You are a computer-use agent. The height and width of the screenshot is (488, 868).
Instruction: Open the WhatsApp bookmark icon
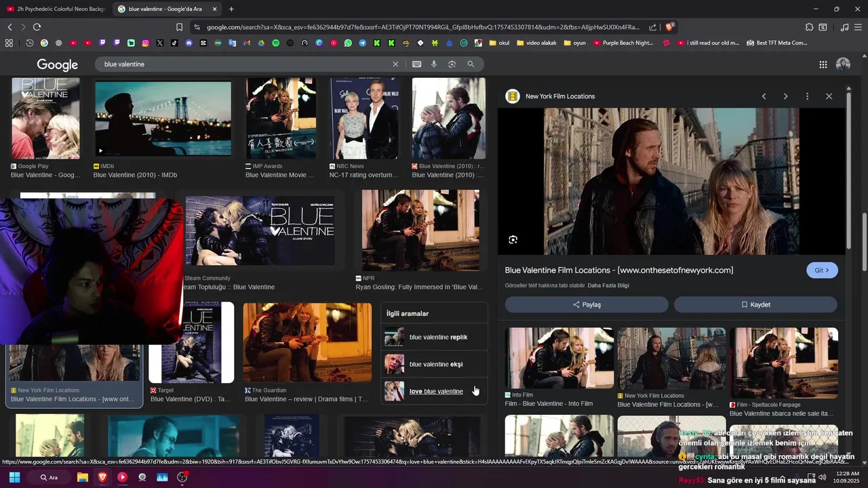(348, 43)
